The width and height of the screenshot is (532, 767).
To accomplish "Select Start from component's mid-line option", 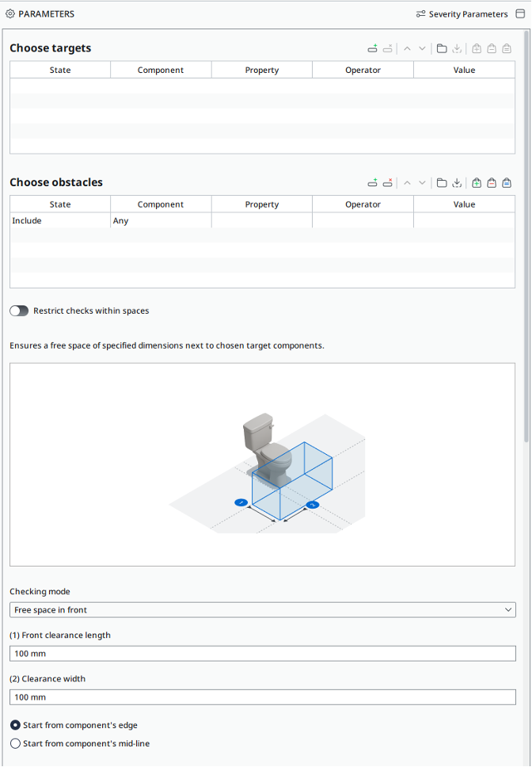I will [x=15, y=743].
